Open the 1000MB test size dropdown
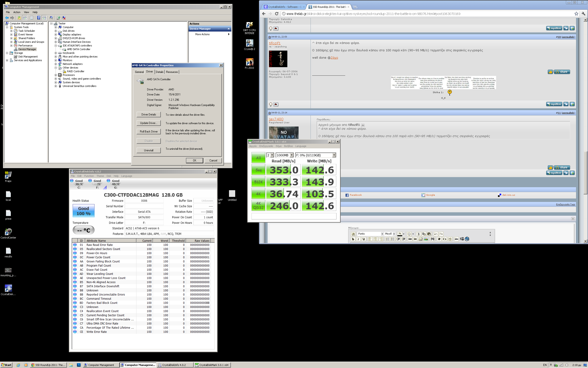The image size is (588, 368). tap(291, 155)
